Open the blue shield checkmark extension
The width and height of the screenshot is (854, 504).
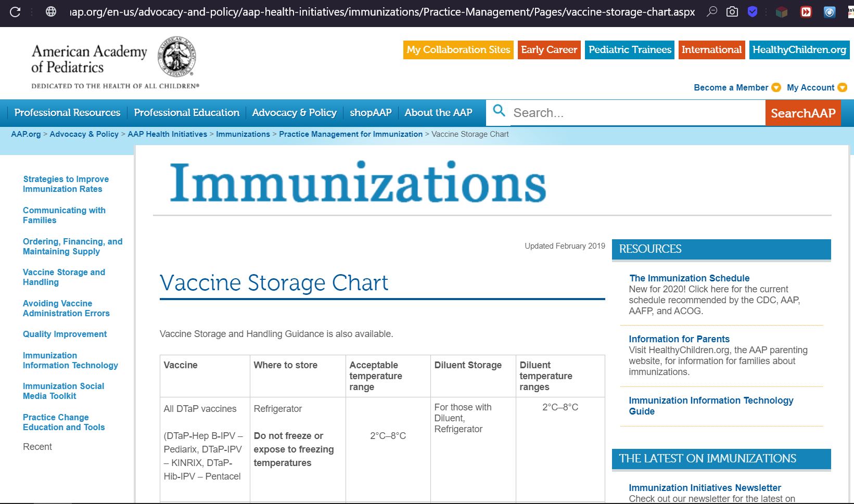[x=753, y=11]
